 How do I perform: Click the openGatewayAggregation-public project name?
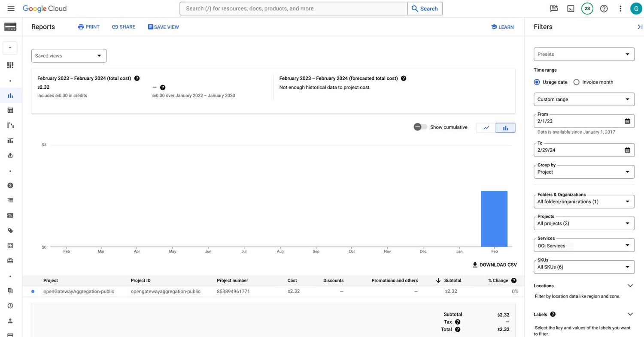pos(79,291)
